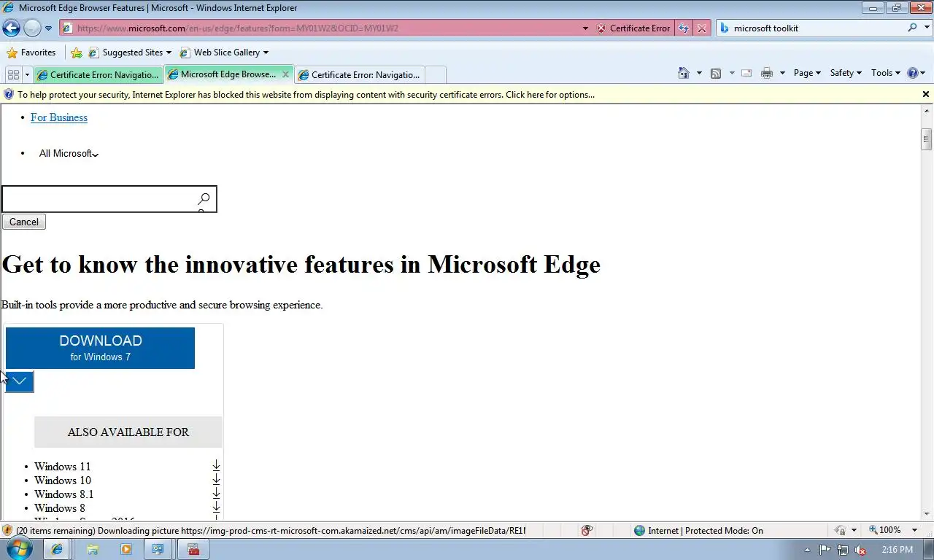This screenshot has width=934, height=560.
Task: Select the Microsoft Edge Browser tab
Action: (x=222, y=74)
